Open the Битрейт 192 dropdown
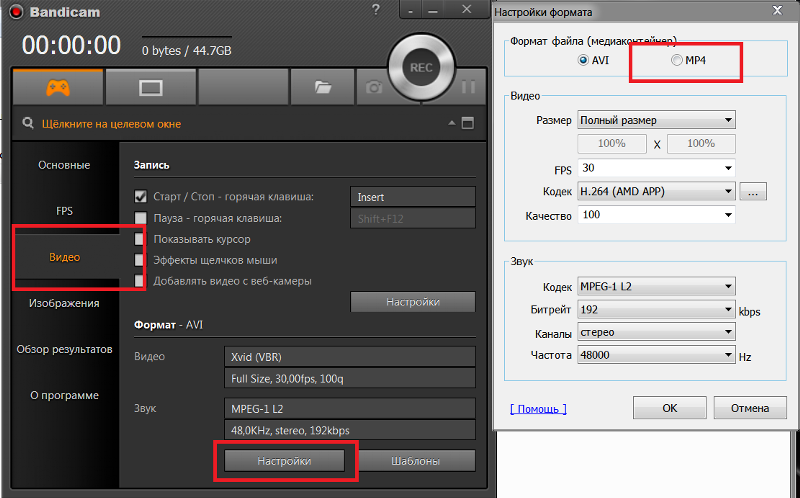800x498 pixels. [656, 310]
